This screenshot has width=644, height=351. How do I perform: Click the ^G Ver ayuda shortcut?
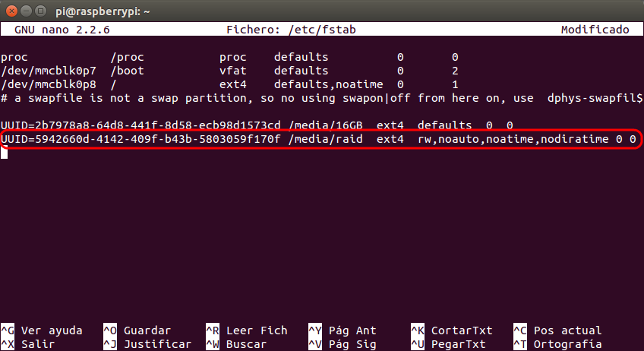(x=42, y=330)
